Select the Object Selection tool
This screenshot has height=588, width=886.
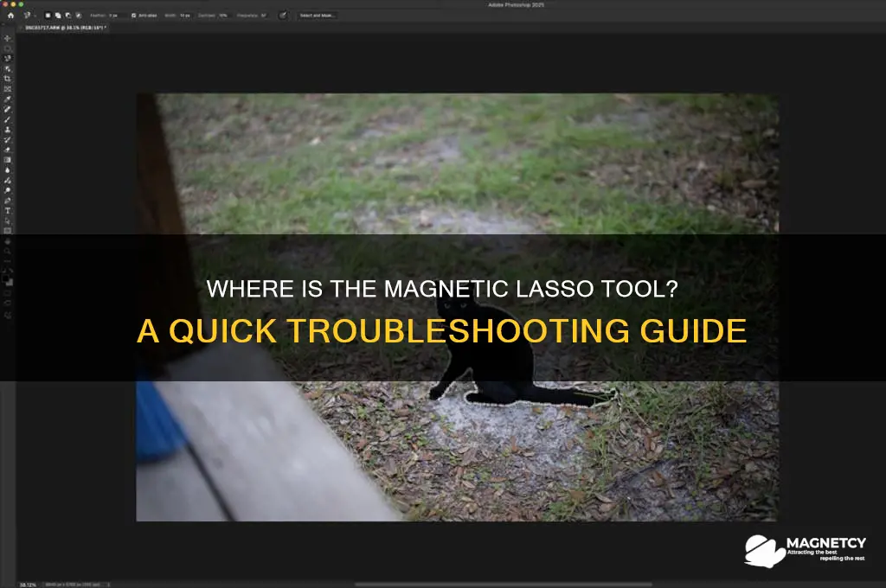[x=7, y=68]
